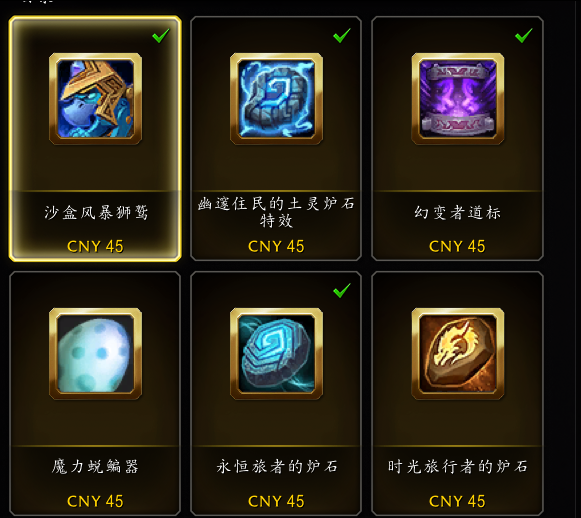Click the blue earthen hearthstone effect icon
Image resolution: width=581 pixels, height=518 pixels.
click(x=276, y=99)
